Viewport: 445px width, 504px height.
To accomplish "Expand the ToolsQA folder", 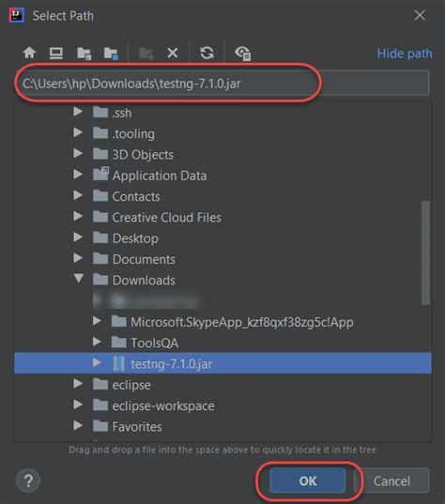I will pyautogui.click(x=97, y=342).
